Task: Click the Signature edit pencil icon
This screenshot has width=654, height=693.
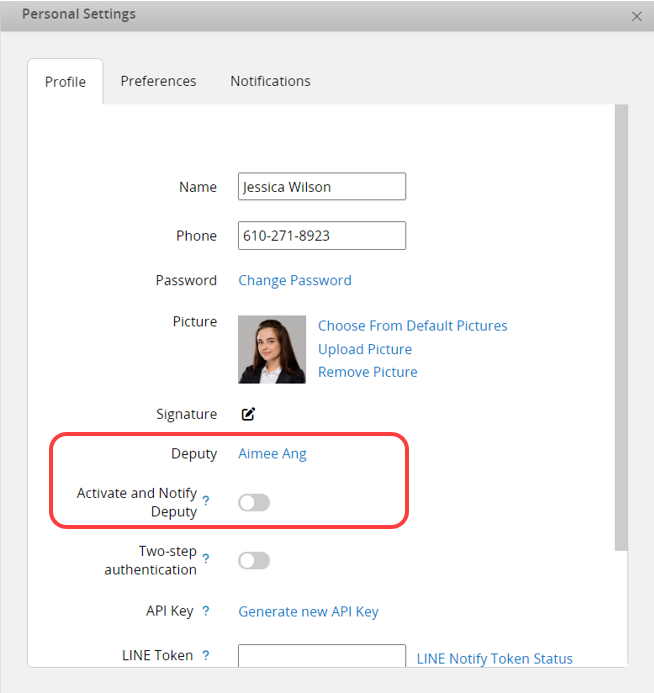Action: click(248, 414)
